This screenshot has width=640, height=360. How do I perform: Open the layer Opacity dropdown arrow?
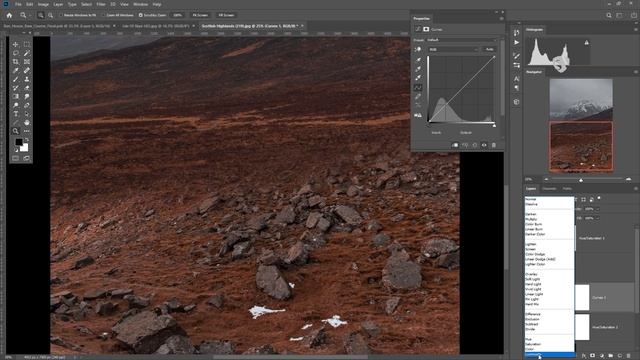pos(598,209)
